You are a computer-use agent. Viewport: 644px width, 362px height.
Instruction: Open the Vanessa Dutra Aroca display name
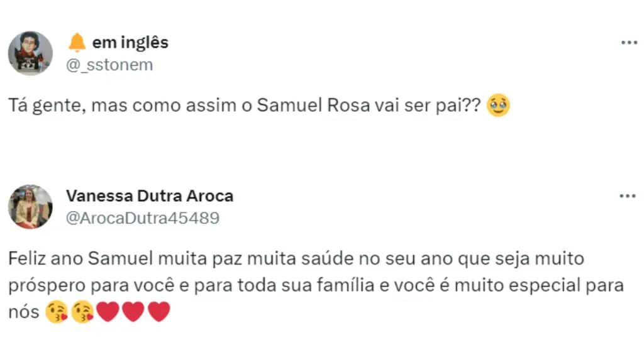click(x=150, y=196)
